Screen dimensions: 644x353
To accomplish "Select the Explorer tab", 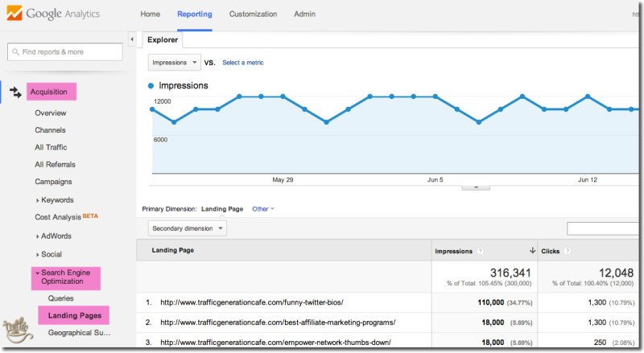I will point(163,40).
